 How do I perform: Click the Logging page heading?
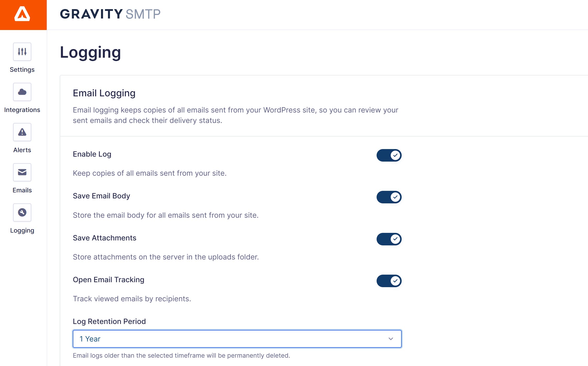(90, 52)
